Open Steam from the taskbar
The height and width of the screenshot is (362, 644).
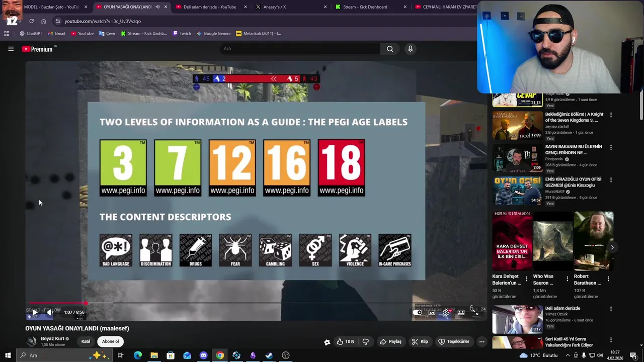click(269, 355)
